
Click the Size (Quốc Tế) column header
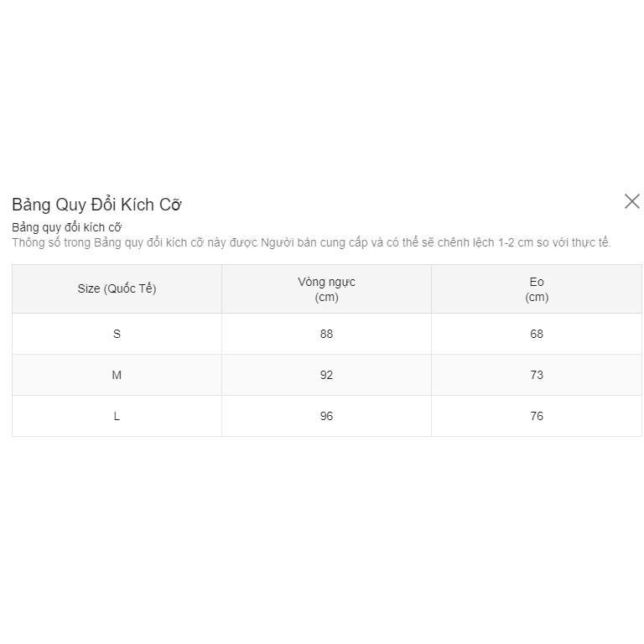point(117,288)
